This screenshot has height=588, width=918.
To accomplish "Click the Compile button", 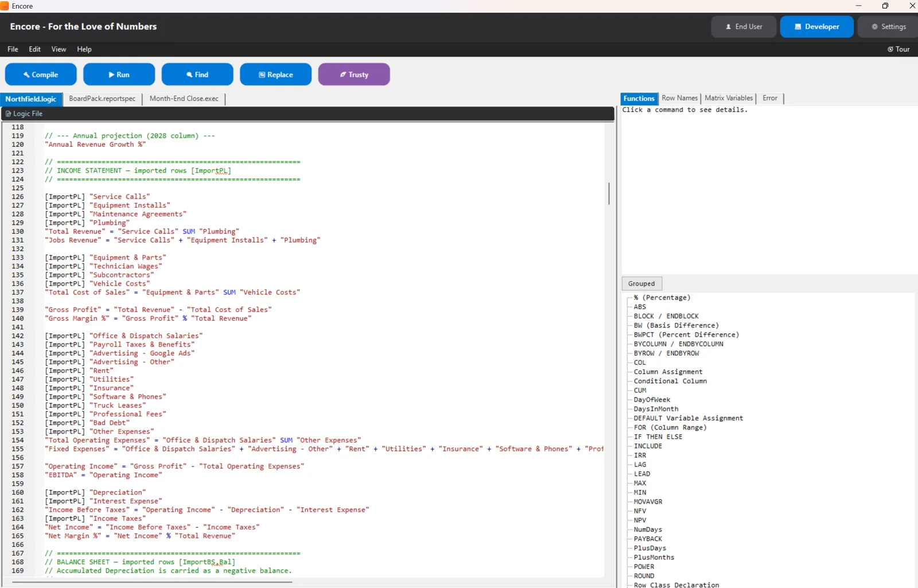I will click(41, 75).
